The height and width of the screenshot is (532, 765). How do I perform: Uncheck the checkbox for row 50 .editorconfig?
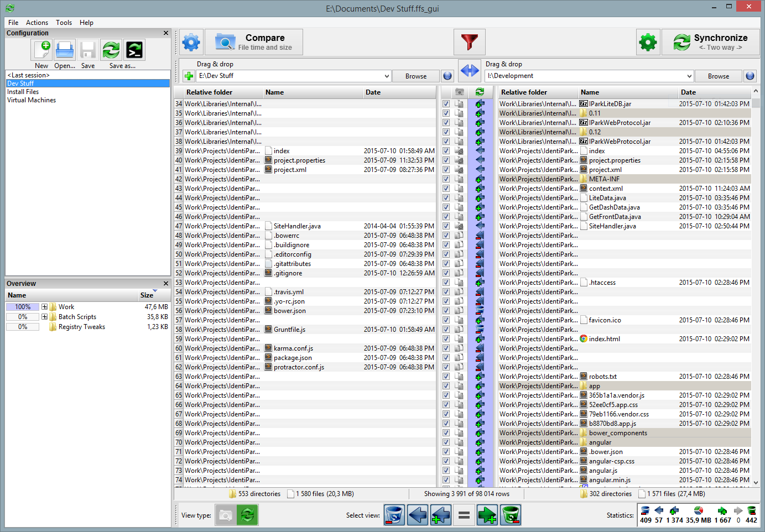446,254
